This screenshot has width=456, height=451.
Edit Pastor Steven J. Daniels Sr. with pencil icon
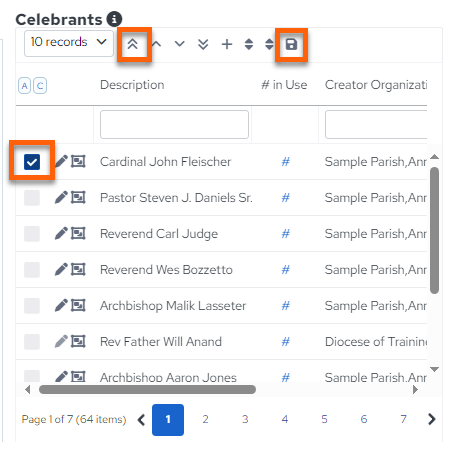coord(61,197)
